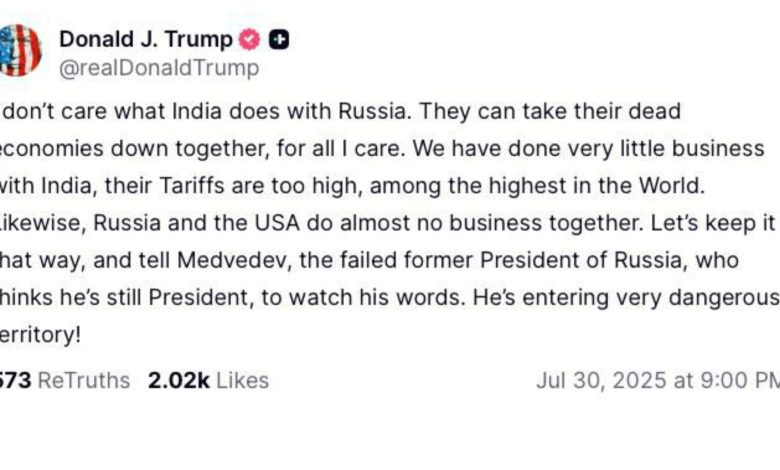Click the word USA in the post
This screenshot has height=470, width=780.
pos(277,223)
